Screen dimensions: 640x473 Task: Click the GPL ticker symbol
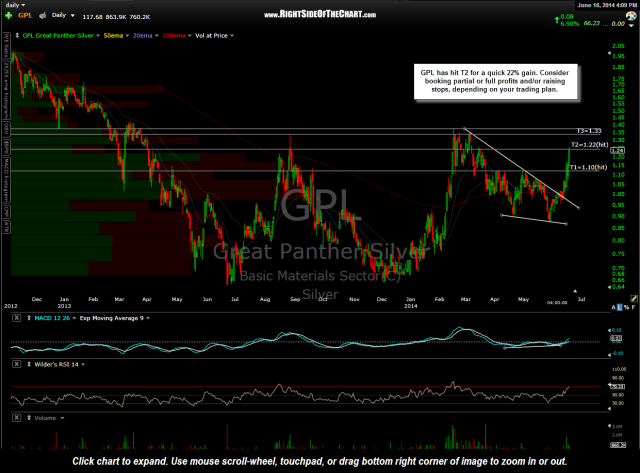click(x=25, y=16)
